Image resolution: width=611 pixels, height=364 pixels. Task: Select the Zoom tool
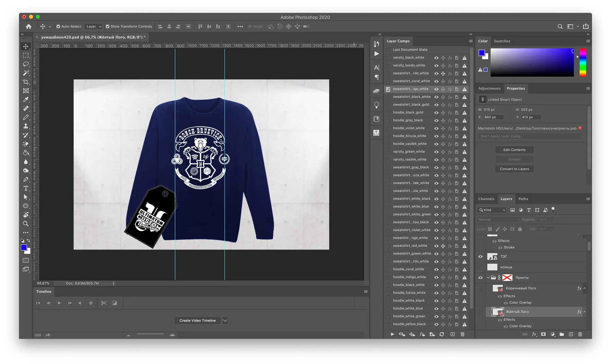click(26, 224)
